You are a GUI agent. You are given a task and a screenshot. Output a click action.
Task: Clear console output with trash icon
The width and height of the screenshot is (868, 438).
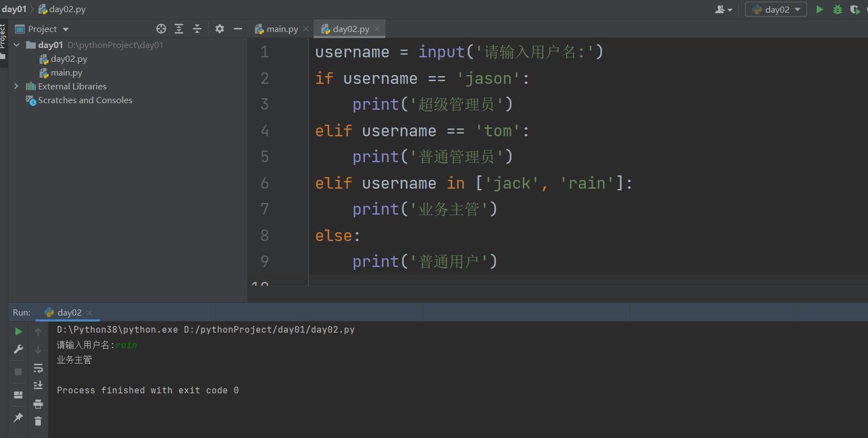(x=38, y=421)
